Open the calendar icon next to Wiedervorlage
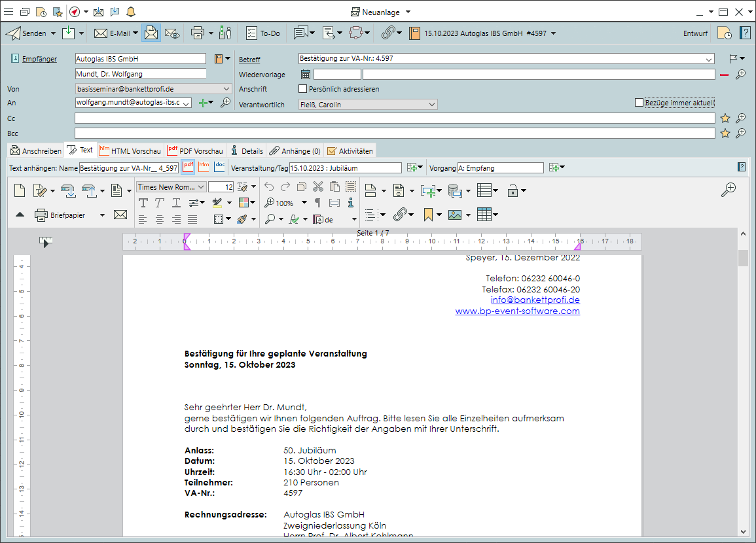The image size is (756, 543). 305,75
